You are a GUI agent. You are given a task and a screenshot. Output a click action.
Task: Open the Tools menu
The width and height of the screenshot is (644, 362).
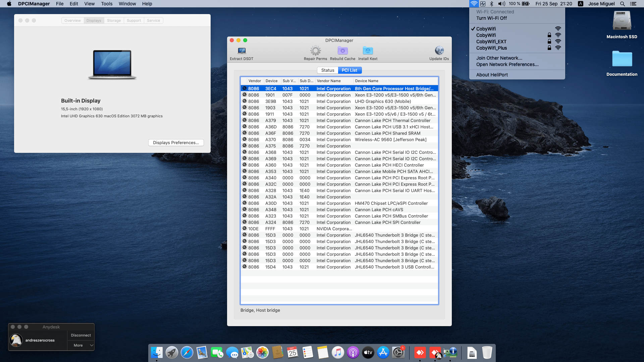pyautogui.click(x=107, y=4)
